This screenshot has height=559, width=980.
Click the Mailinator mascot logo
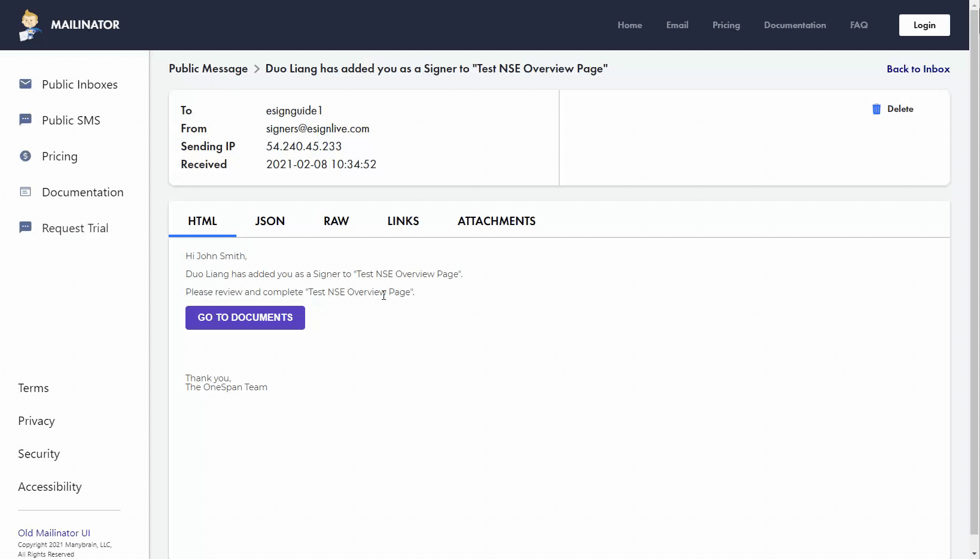tap(29, 25)
